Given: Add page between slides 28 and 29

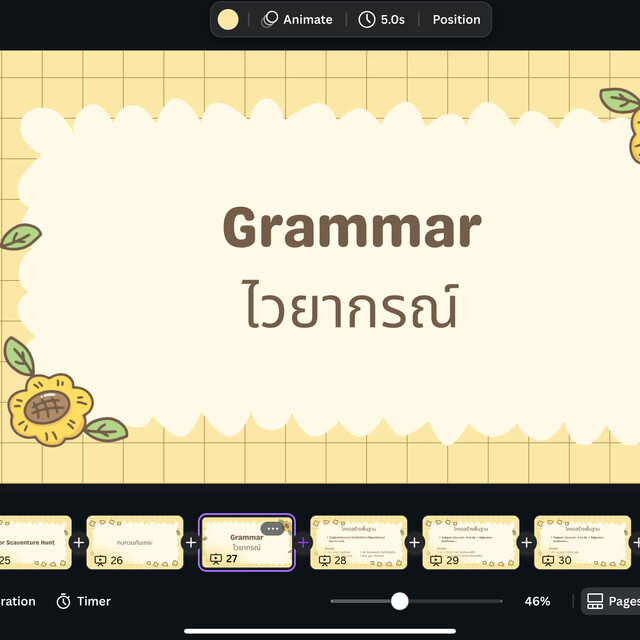Looking at the screenshot, I should (x=415, y=542).
